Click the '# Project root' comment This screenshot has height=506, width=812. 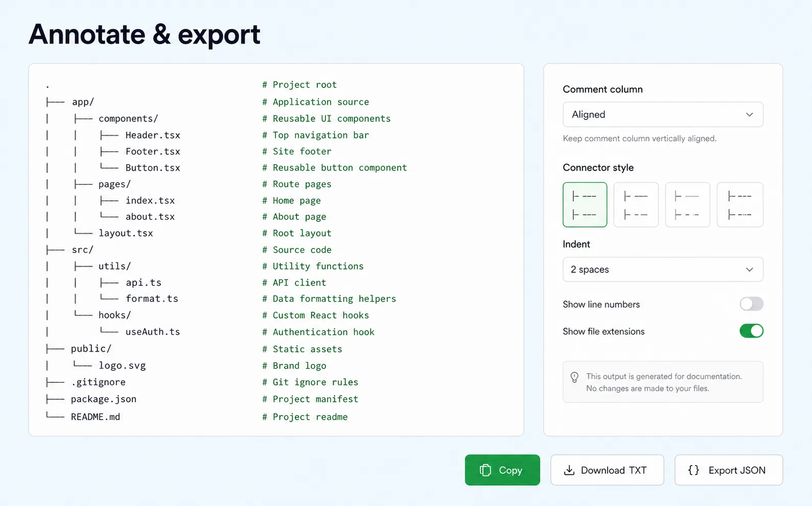click(x=299, y=84)
